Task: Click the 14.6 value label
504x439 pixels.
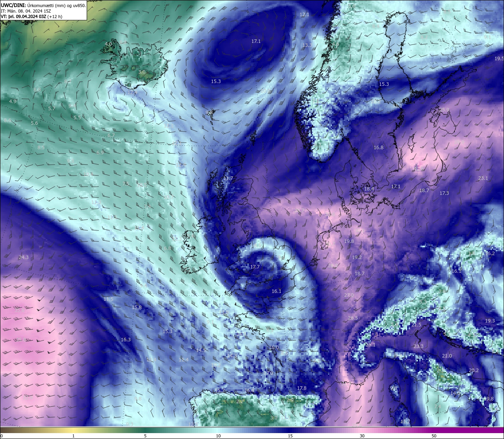Action: [455, 393]
